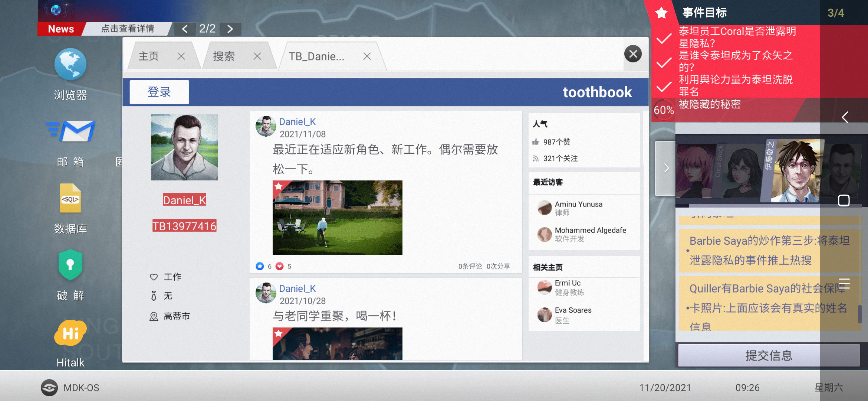The height and width of the screenshot is (401, 868).
Task: Click objective 利用舆论力量为泰坦洗脱罪名
Action: (735, 85)
